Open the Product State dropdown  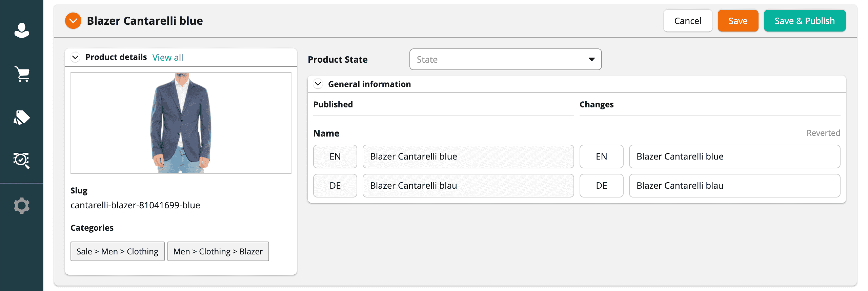505,60
